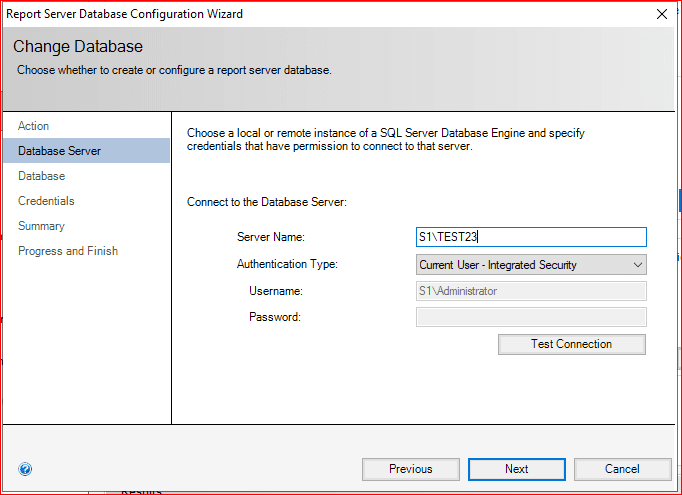Screen dimensions: 682x495
Task: Proceed by clicking the Next button
Action: point(516,469)
